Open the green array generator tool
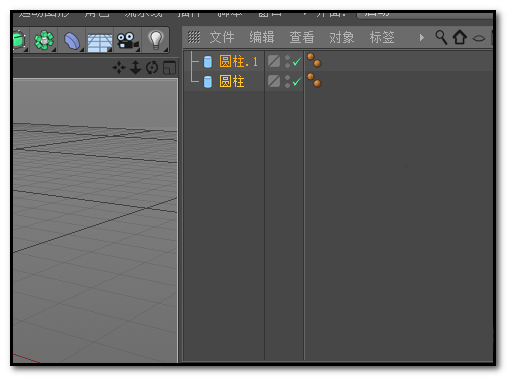The height and width of the screenshot is (377, 507). tap(44, 40)
